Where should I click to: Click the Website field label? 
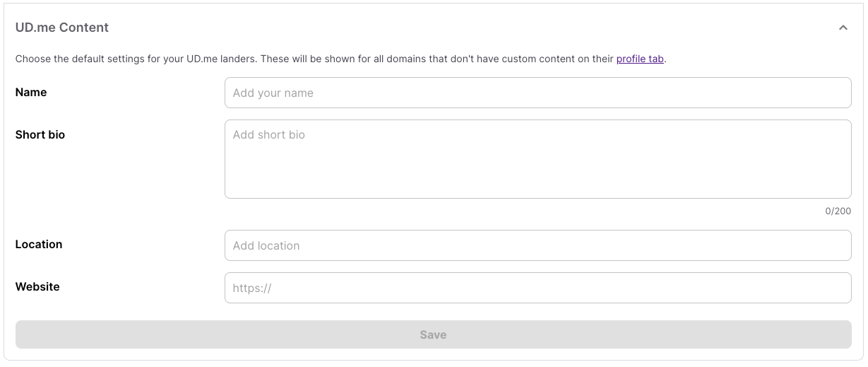point(37,287)
